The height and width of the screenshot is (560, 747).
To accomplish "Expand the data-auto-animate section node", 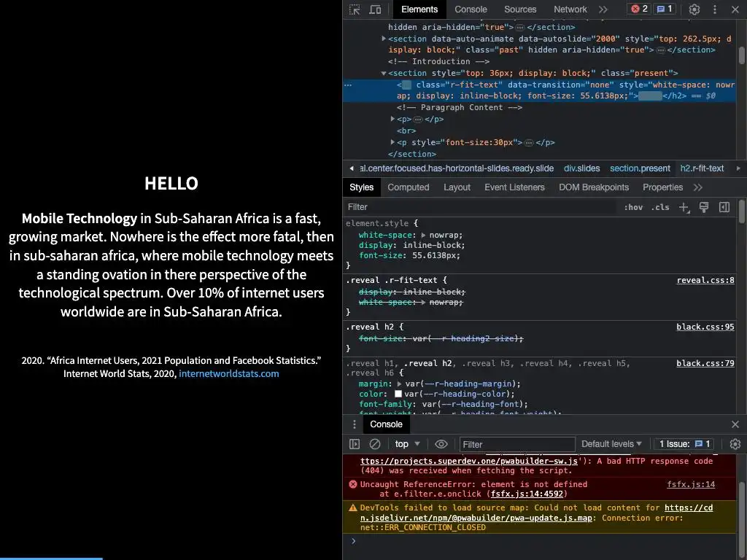I will pyautogui.click(x=384, y=39).
